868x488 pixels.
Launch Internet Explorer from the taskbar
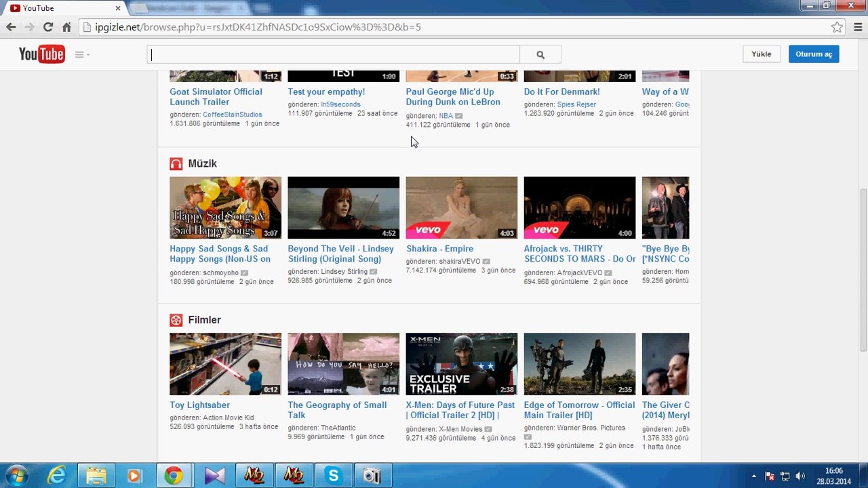pyautogui.click(x=56, y=476)
